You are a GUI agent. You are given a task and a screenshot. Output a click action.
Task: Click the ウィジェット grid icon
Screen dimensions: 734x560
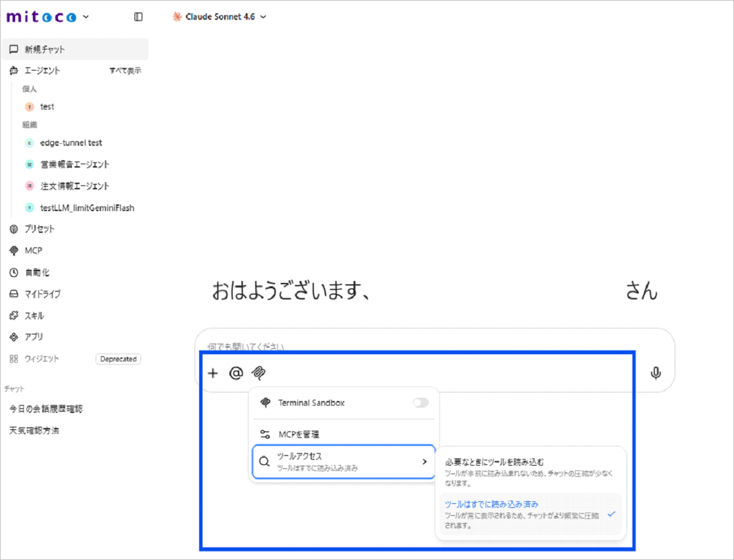pyautogui.click(x=14, y=359)
